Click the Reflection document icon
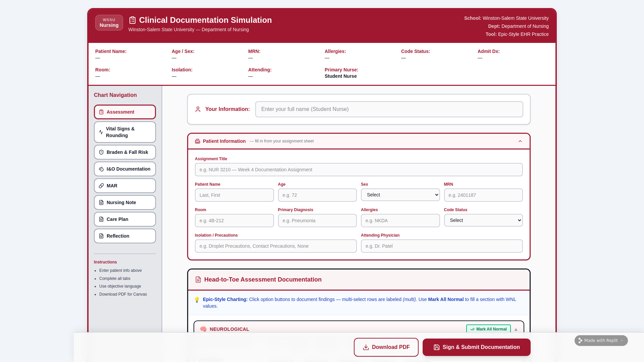 pyautogui.click(x=101, y=236)
